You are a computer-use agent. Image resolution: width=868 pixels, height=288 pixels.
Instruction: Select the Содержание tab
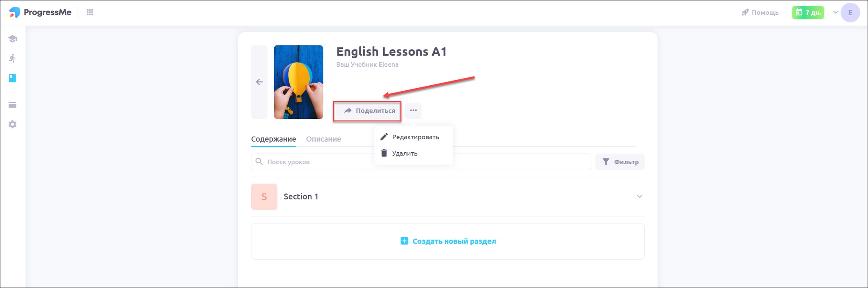(273, 139)
